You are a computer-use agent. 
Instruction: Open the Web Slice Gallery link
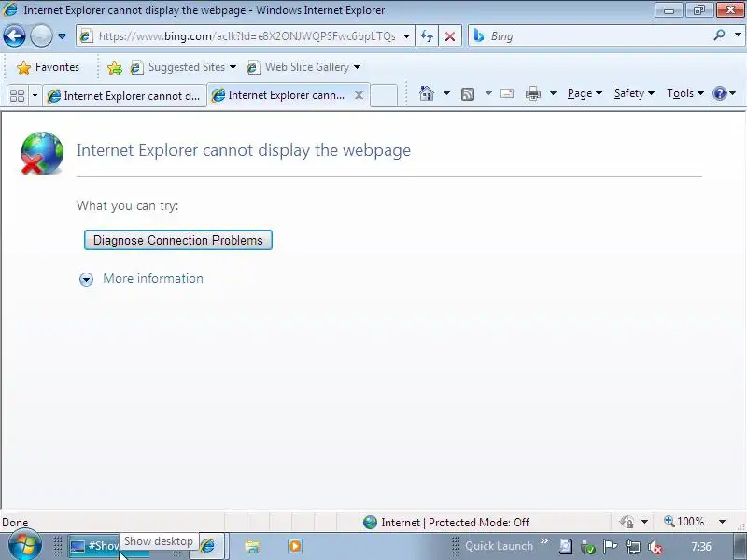point(303,67)
